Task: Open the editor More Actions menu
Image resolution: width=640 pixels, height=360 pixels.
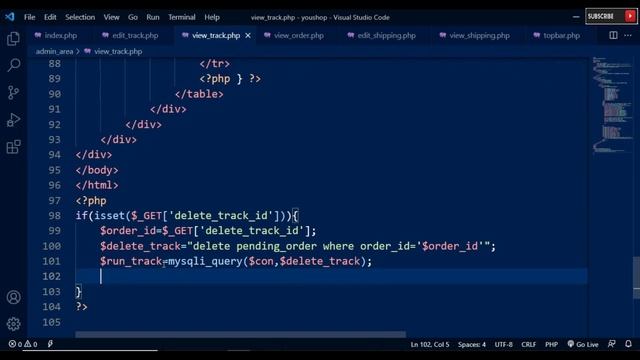Action: [x=628, y=36]
